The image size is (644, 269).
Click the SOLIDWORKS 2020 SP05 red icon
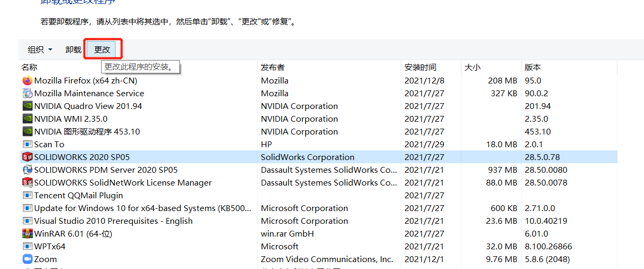tap(28, 157)
